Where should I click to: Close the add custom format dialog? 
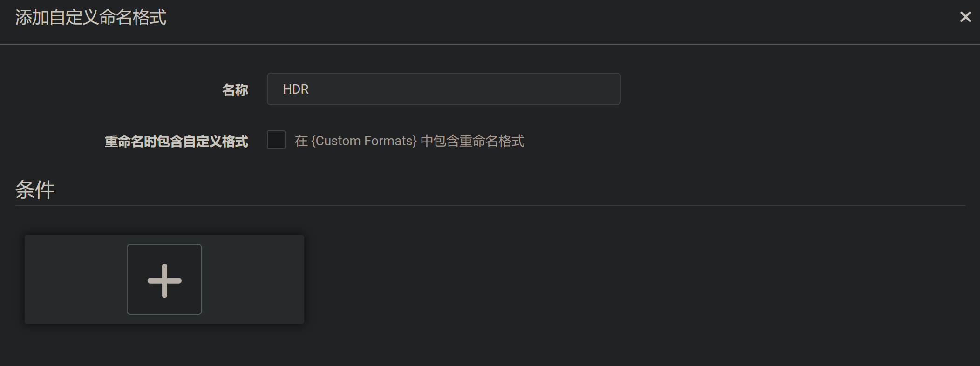[x=965, y=17]
